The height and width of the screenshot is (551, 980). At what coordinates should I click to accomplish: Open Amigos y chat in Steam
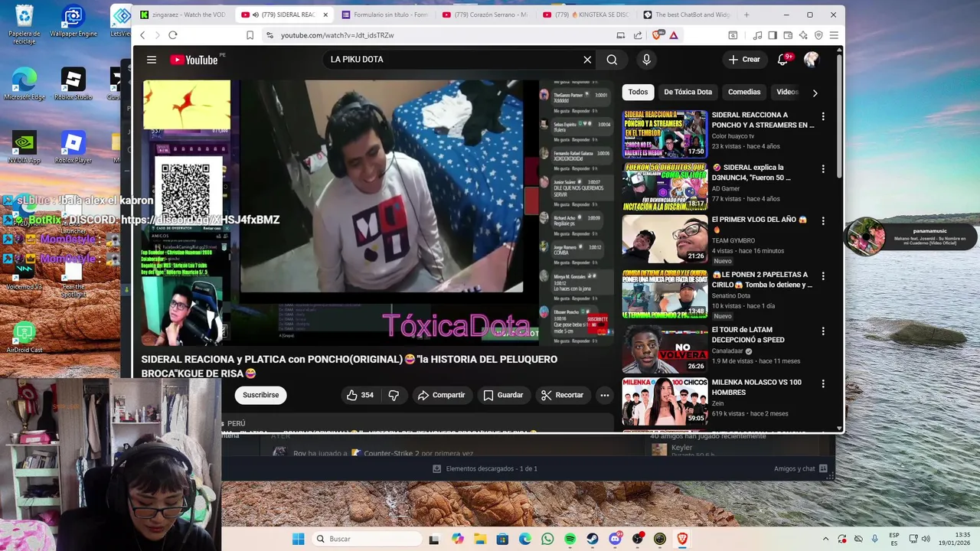point(801,468)
